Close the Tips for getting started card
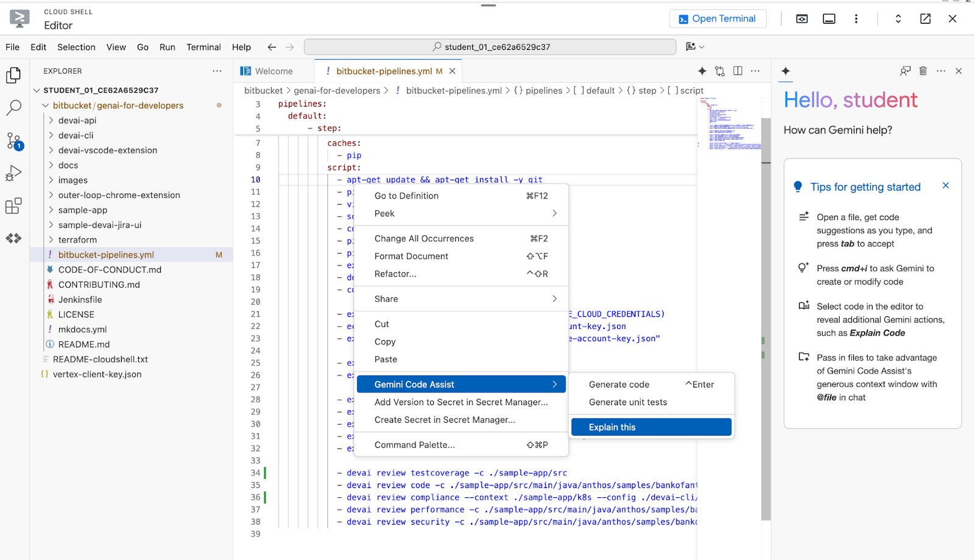 946,186
